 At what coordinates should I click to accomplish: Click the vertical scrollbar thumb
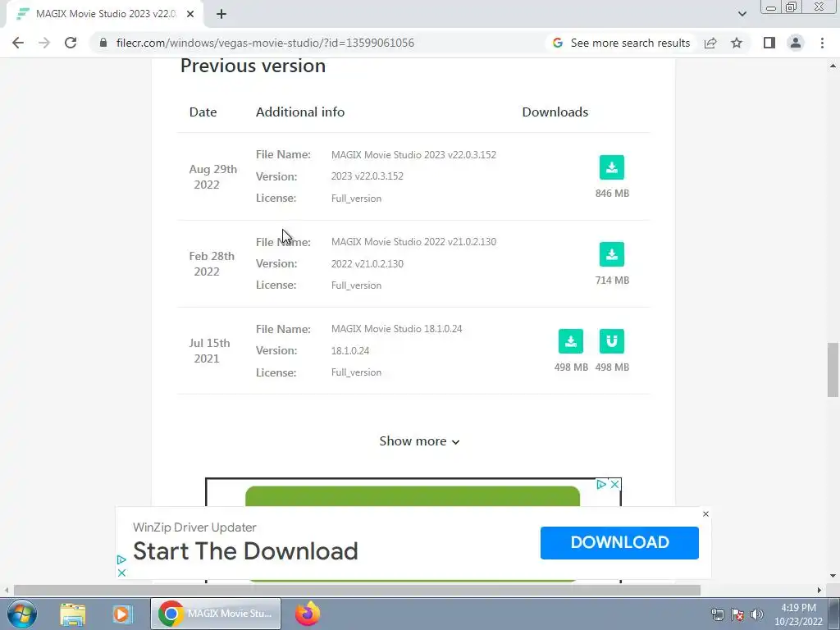(833, 370)
